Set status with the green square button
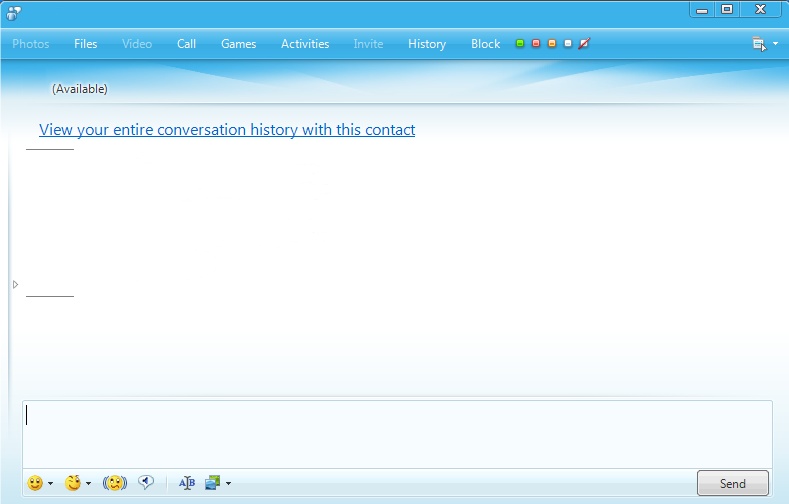The width and height of the screenshot is (789, 504). pyautogui.click(x=520, y=44)
